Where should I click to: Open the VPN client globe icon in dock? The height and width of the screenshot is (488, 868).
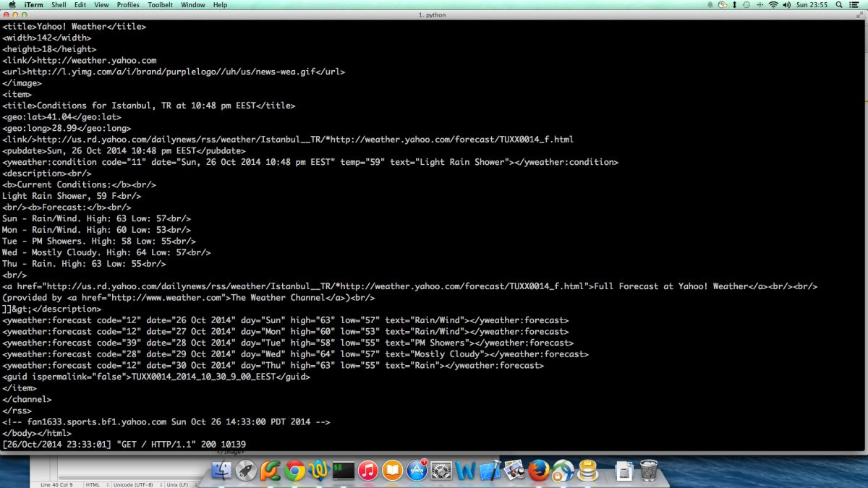pos(563,471)
